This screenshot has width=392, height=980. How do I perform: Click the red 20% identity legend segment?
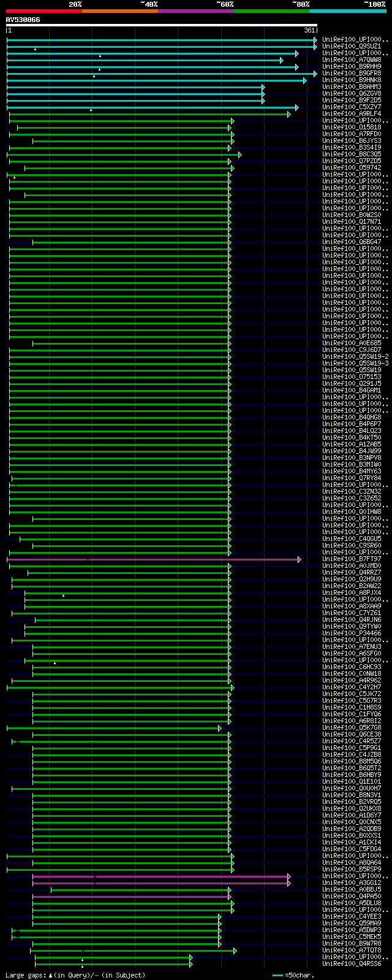point(44,10)
